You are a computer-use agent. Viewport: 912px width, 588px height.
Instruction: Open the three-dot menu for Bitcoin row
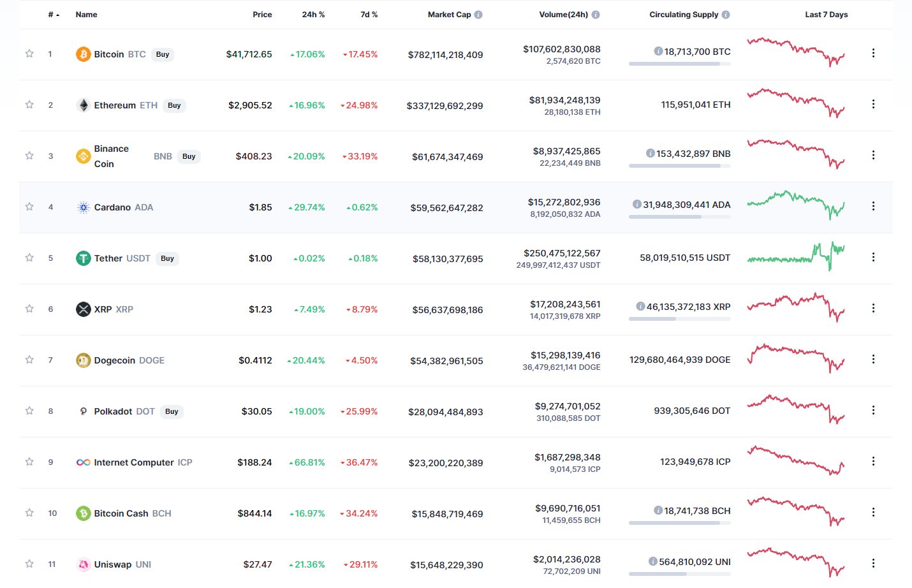873,53
